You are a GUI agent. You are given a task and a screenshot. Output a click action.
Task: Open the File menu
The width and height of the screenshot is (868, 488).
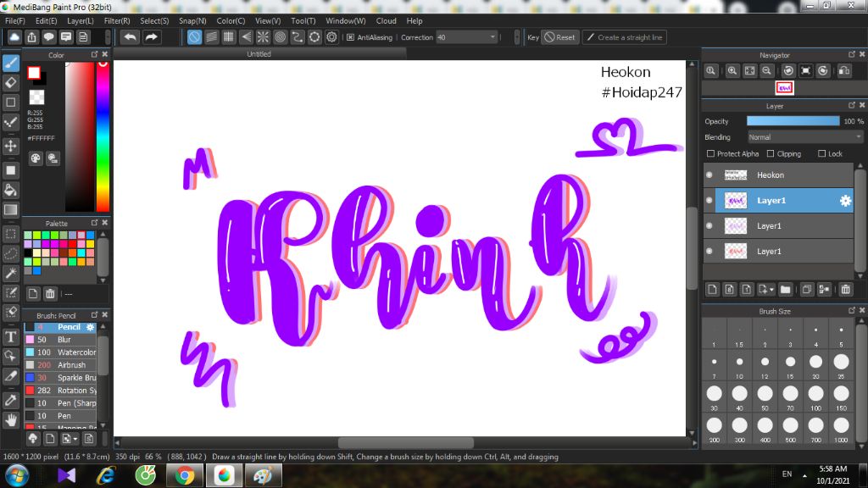pyautogui.click(x=15, y=20)
